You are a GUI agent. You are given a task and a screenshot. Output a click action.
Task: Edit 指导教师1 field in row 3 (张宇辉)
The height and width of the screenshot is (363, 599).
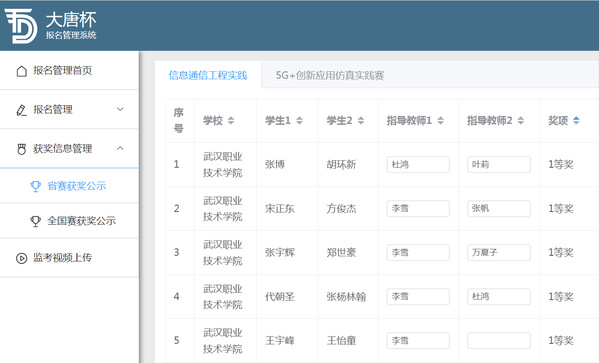point(418,253)
